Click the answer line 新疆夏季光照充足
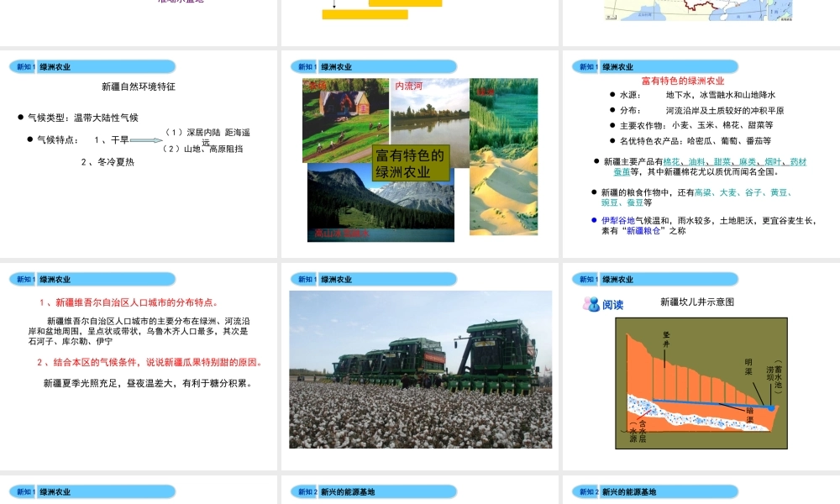The width and height of the screenshot is (840, 504). pyautogui.click(x=148, y=384)
